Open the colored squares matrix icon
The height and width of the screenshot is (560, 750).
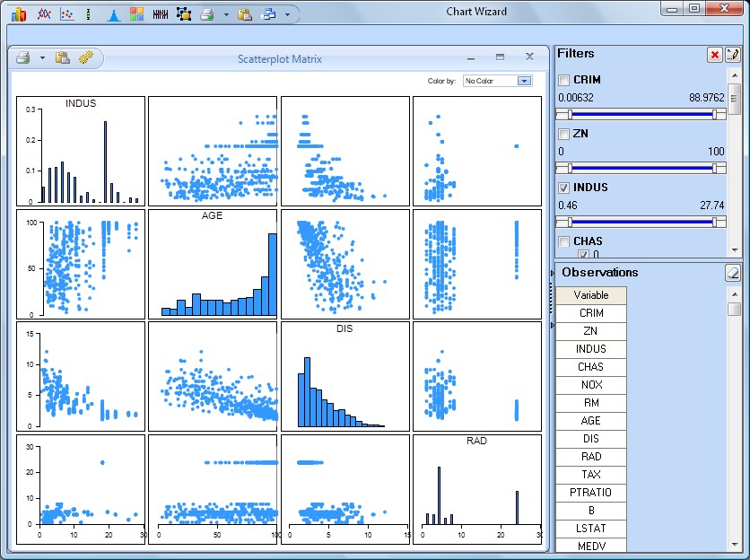click(136, 14)
